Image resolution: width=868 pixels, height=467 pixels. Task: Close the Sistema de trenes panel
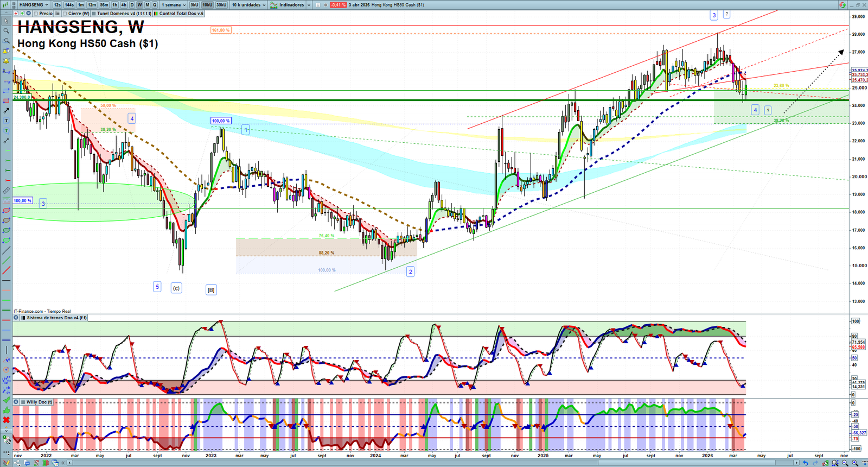[16, 318]
